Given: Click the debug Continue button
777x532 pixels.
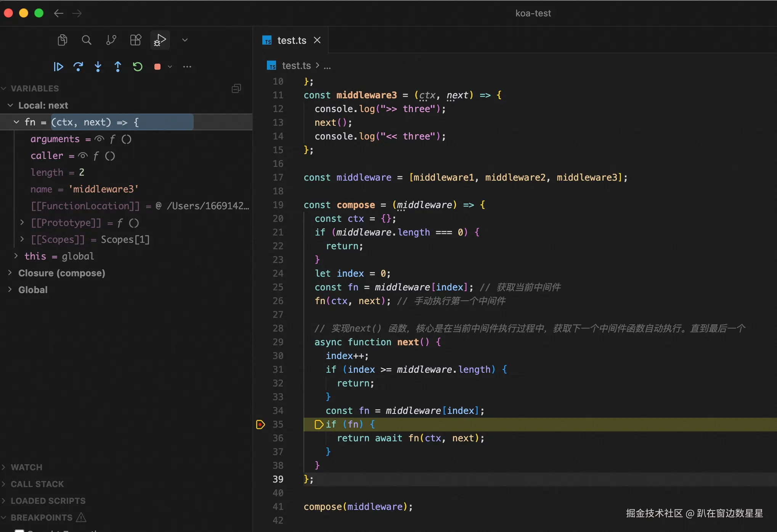Looking at the screenshot, I should coord(58,67).
